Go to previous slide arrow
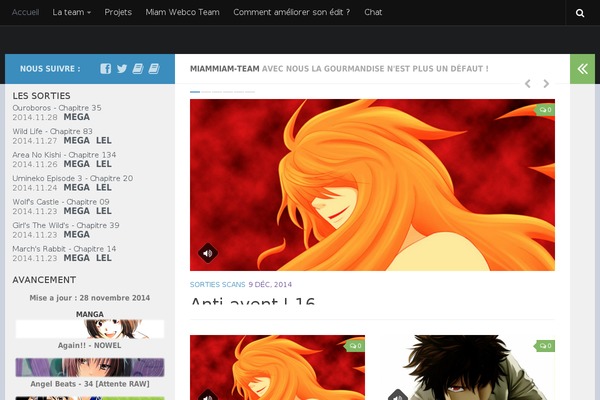600x400 pixels. [528, 83]
